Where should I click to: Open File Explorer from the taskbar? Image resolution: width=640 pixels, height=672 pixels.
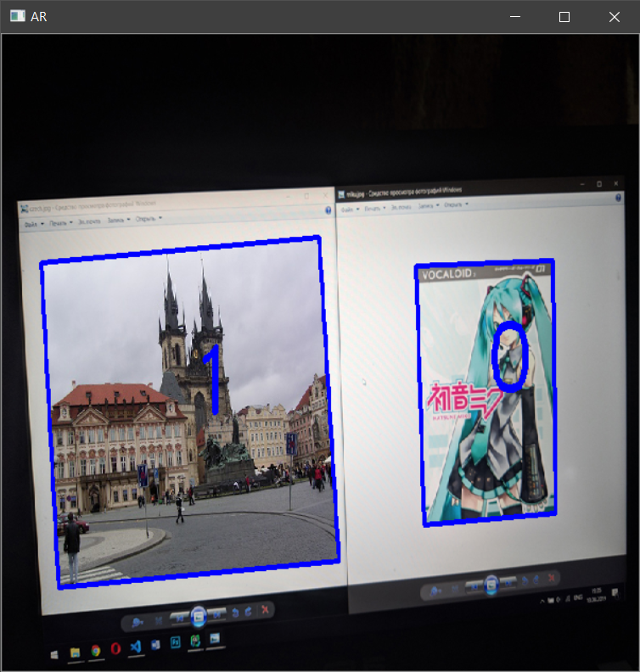click(75, 652)
